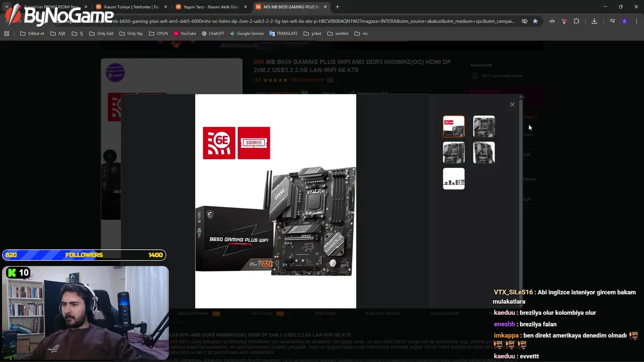Open the İŞ bookmark folder

pos(77,34)
